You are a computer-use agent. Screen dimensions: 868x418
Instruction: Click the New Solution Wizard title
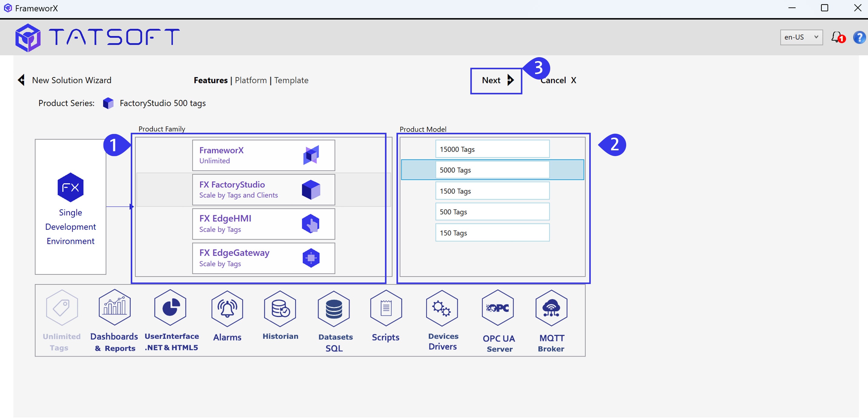71,80
